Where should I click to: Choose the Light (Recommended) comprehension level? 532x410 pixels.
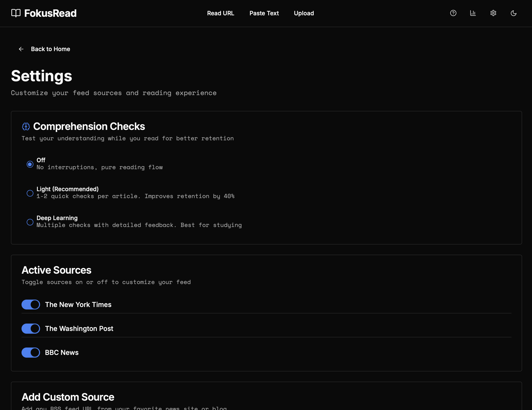(30, 193)
